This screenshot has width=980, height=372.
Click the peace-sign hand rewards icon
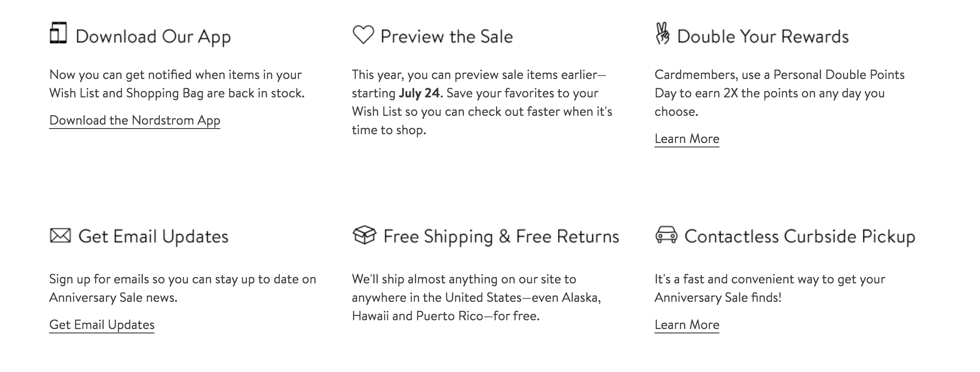click(662, 34)
